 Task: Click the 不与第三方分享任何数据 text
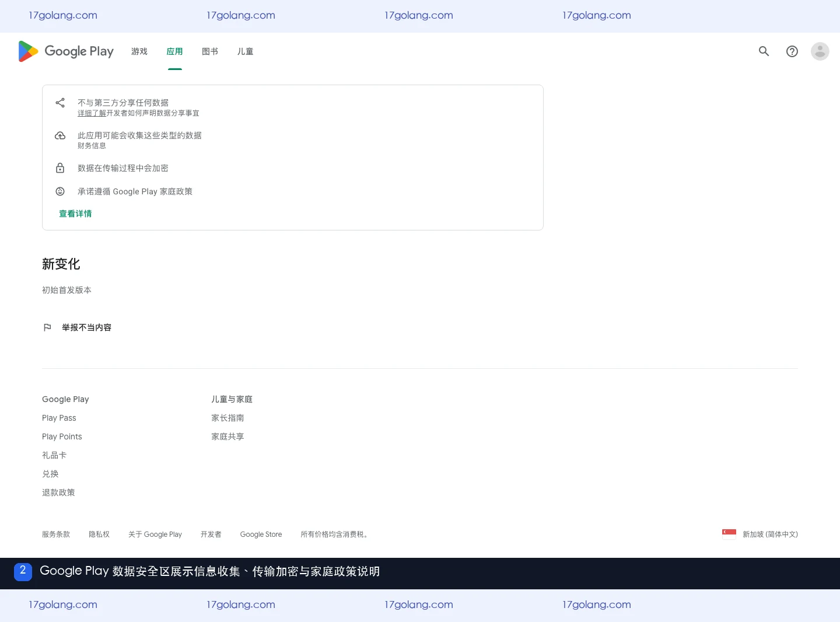click(123, 103)
